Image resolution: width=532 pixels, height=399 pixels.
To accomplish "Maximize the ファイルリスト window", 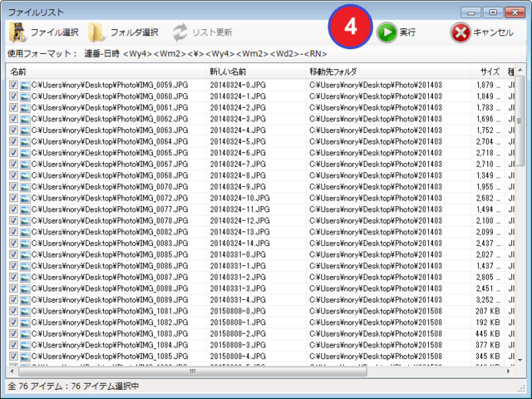I will pyautogui.click(x=492, y=12).
